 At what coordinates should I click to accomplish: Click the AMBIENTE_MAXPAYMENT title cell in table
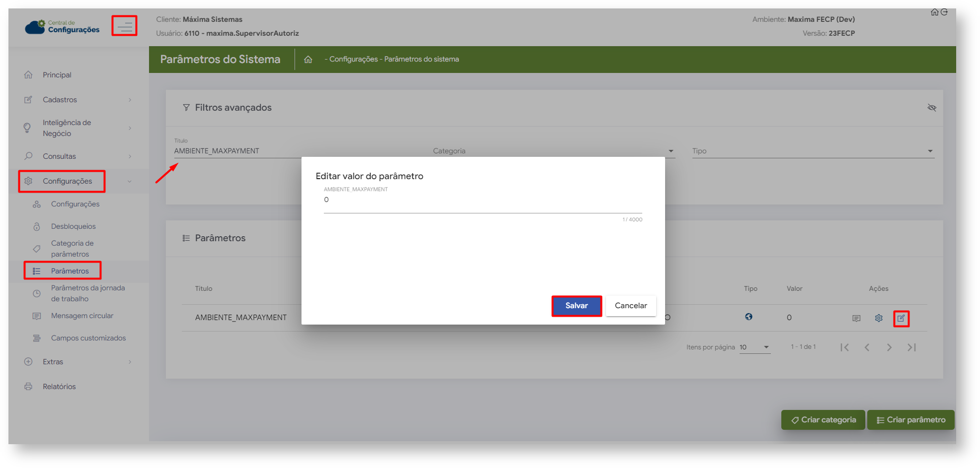(241, 318)
